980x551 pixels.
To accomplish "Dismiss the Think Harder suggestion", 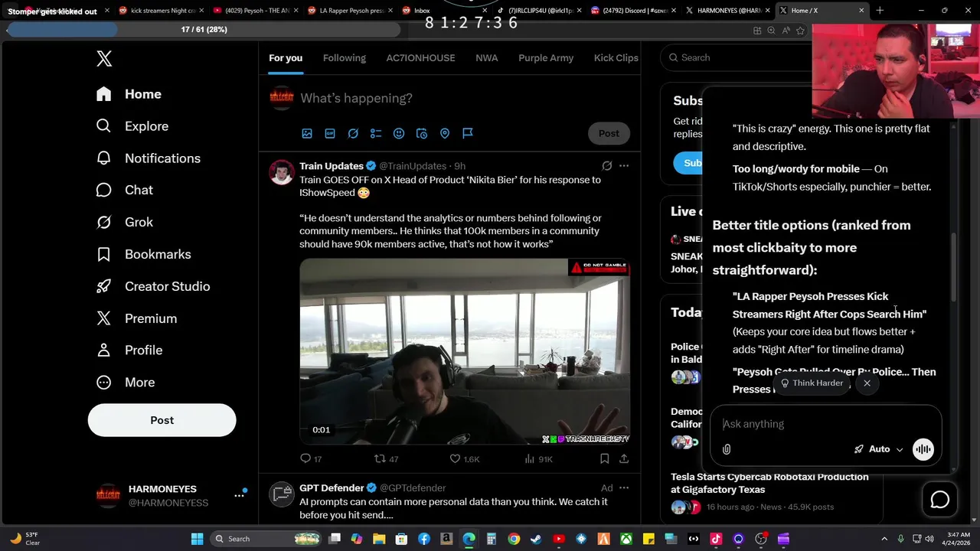I will tap(867, 383).
